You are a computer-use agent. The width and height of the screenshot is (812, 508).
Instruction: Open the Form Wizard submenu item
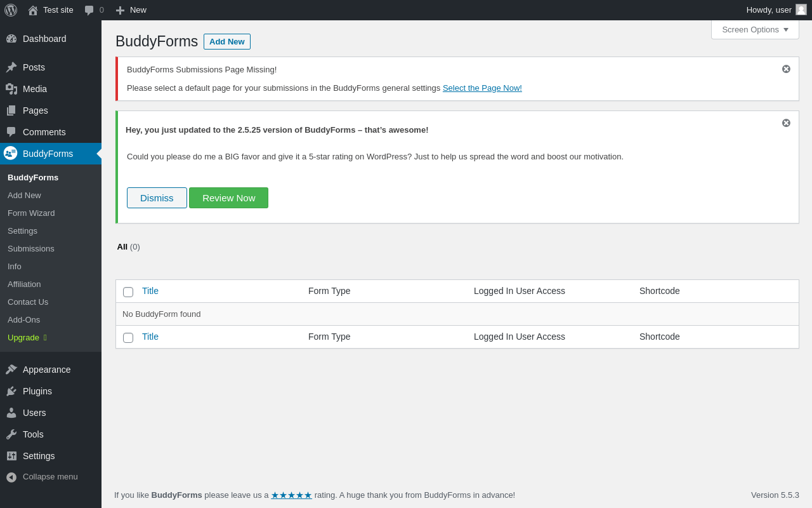[x=31, y=213]
